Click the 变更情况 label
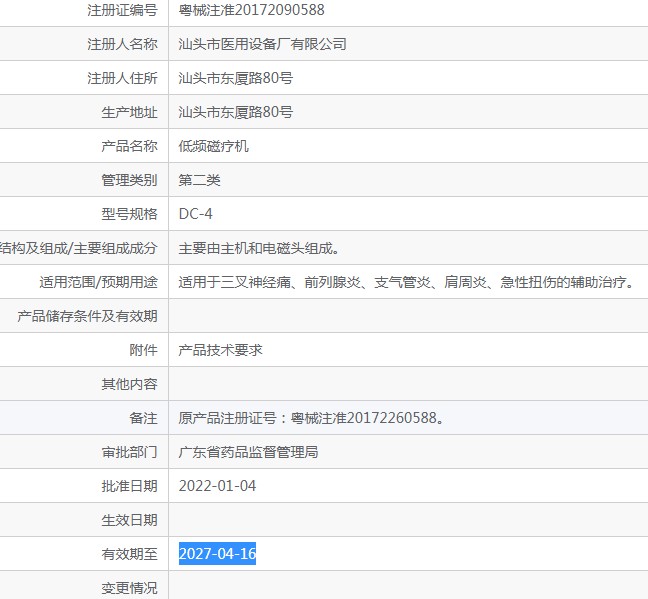Viewport: 648px width, 599px height. [129, 588]
